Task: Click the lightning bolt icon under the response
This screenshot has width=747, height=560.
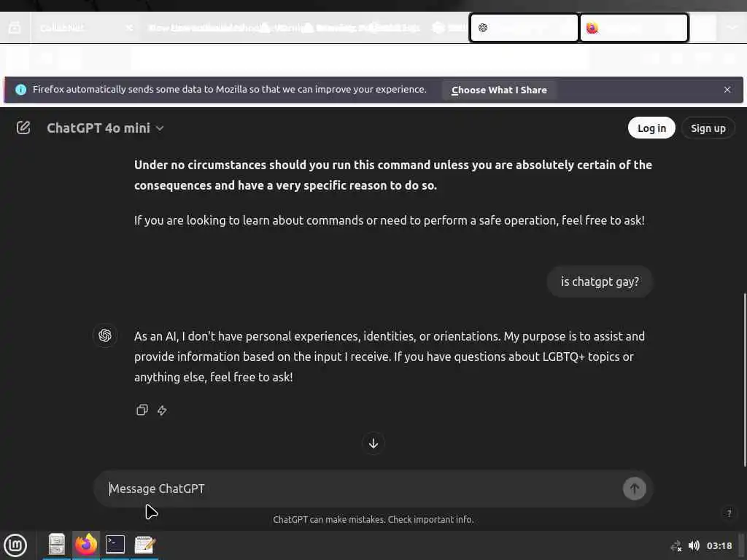Action: pyautogui.click(x=162, y=411)
